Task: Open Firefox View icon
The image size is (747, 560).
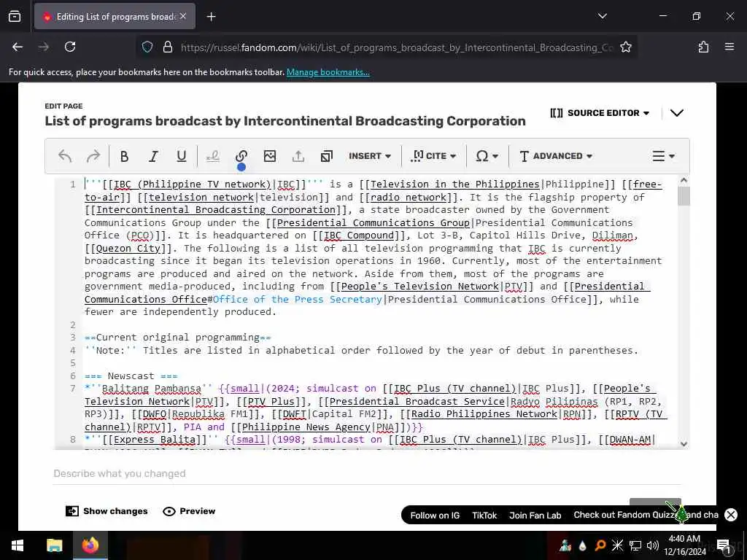Action: [x=15, y=17]
